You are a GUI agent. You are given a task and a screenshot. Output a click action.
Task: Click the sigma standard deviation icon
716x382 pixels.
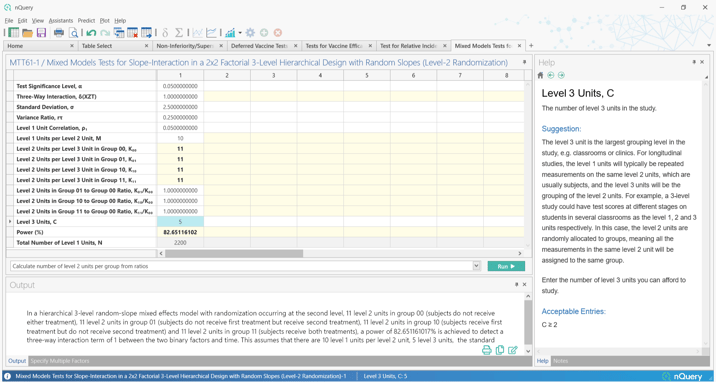(179, 32)
